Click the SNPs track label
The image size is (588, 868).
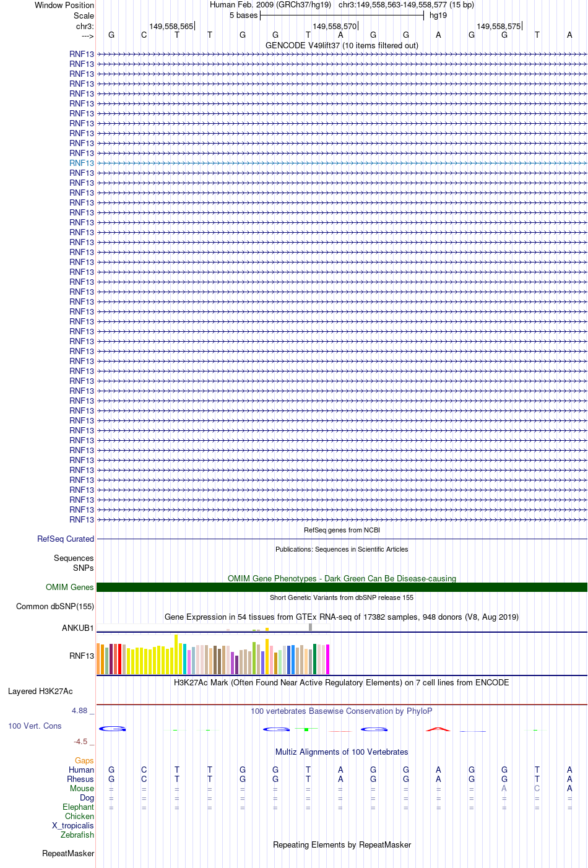point(84,568)
